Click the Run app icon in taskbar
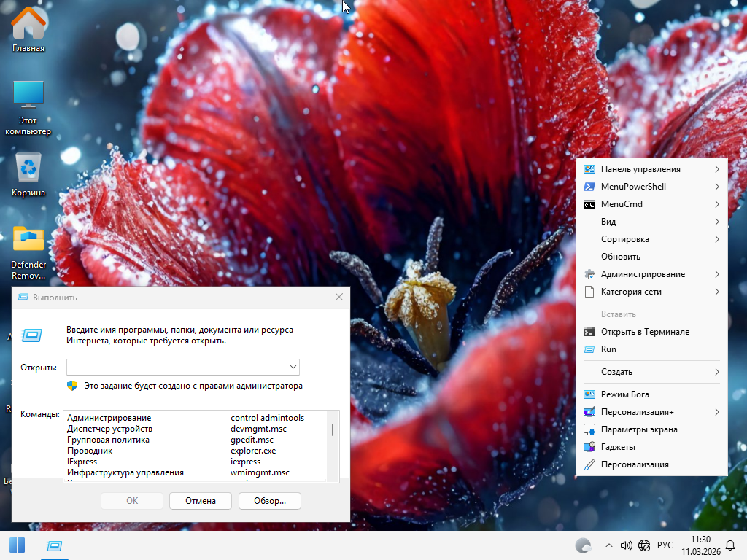The image size is (747, 560). pyautogui.click(x=53, y=545)
